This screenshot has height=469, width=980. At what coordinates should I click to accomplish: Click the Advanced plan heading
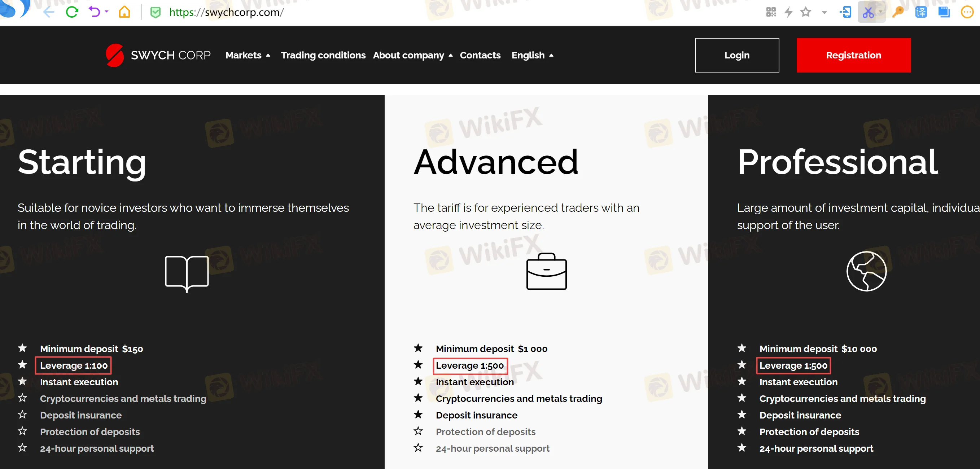click(496, 162)
